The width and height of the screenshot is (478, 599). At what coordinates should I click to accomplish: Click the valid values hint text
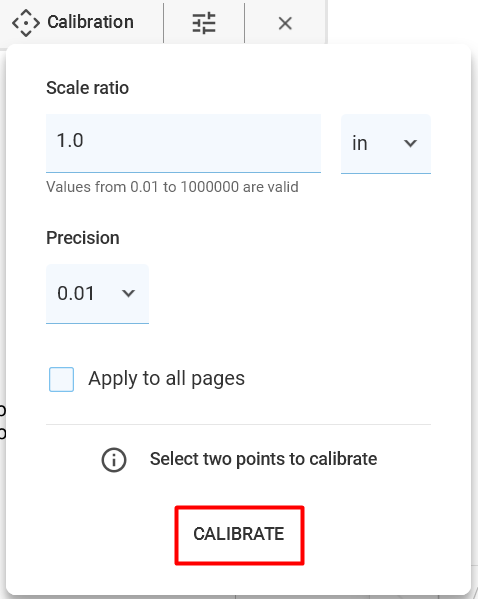tap(172, 187)
